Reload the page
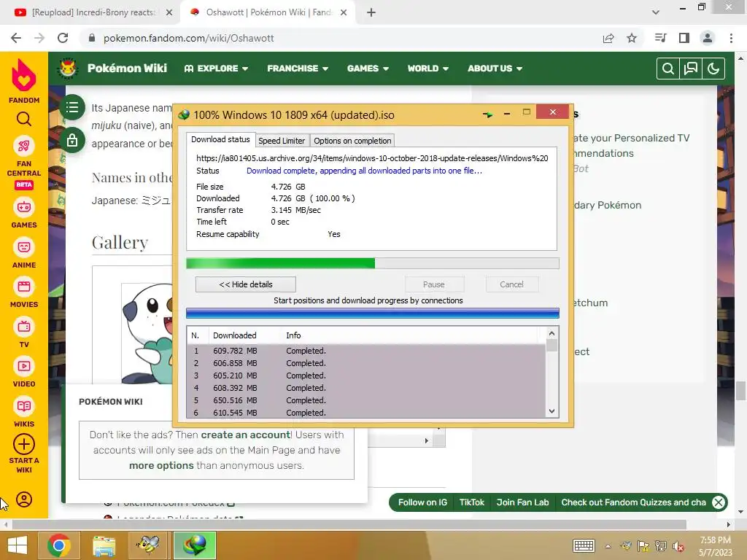Viewport: 747px width, 560px height. (x=63, y=38)
